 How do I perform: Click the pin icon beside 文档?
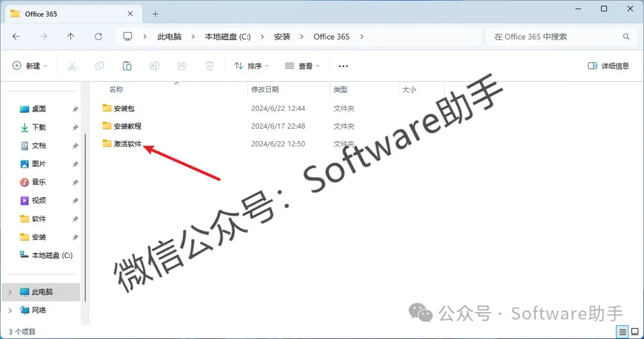click(75, 146)
